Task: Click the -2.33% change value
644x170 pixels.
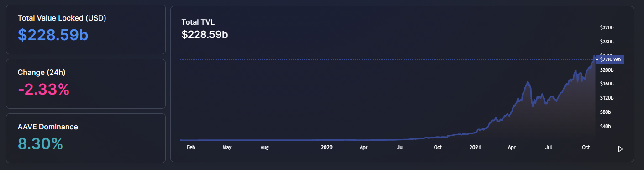Action: pos(44,90)
